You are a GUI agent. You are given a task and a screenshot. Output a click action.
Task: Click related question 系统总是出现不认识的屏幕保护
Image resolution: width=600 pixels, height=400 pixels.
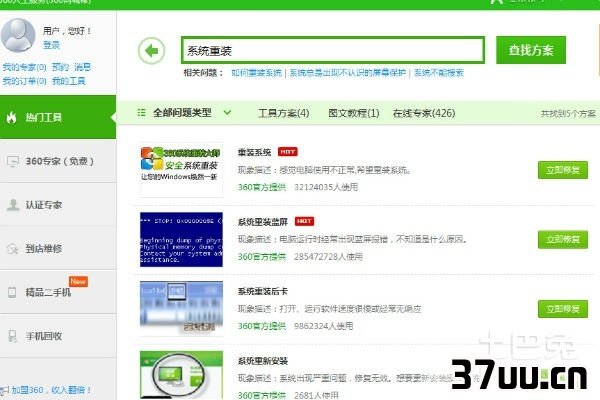point(347,73)
